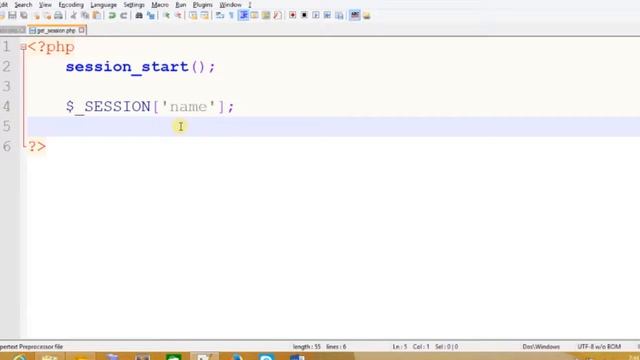
Task: Click the Zoom In toolbar icon
Action: click(x=167, y=16)
